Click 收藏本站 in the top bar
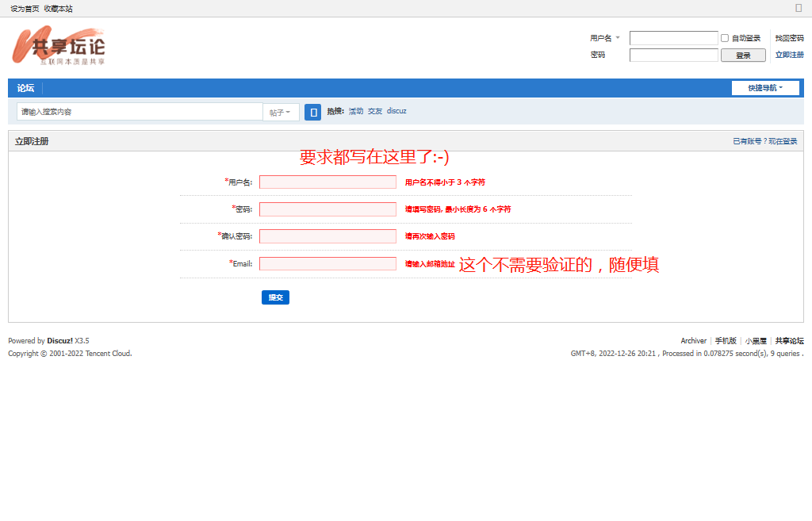The height and width of the screenshot is (521, 812). click(x=58, y=9)
